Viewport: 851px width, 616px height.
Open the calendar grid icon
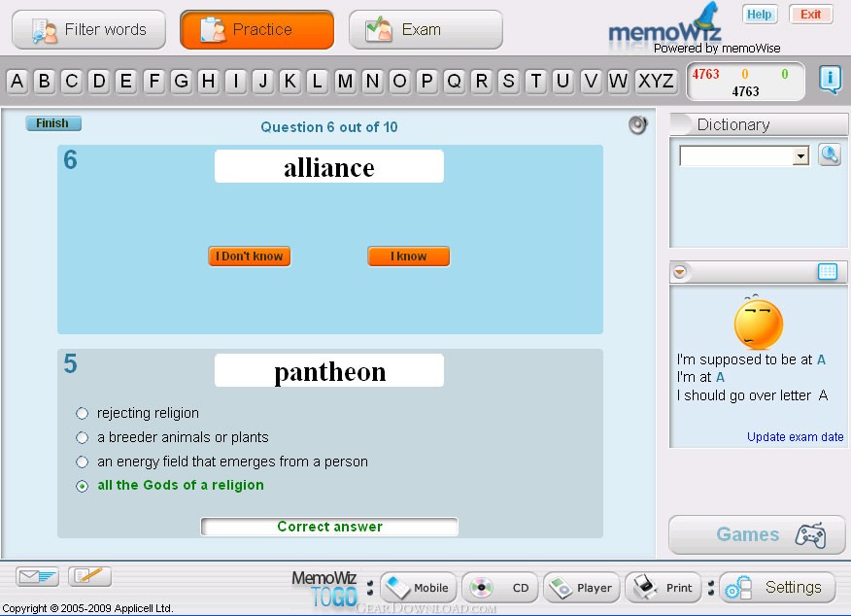click(827, 271)
